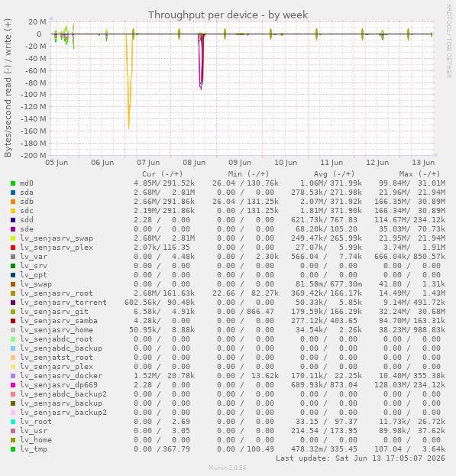Select the lv_senjasrv_backup2 label

63,413
